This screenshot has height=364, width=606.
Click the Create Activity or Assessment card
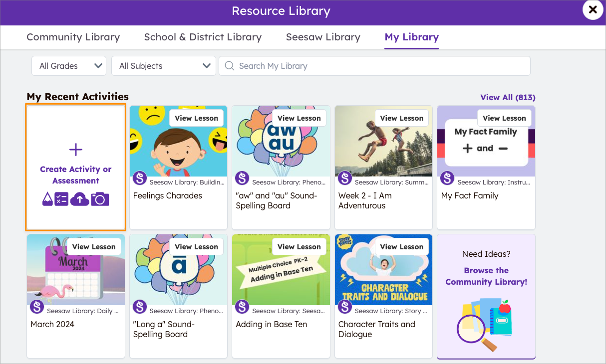click(75, 167)
